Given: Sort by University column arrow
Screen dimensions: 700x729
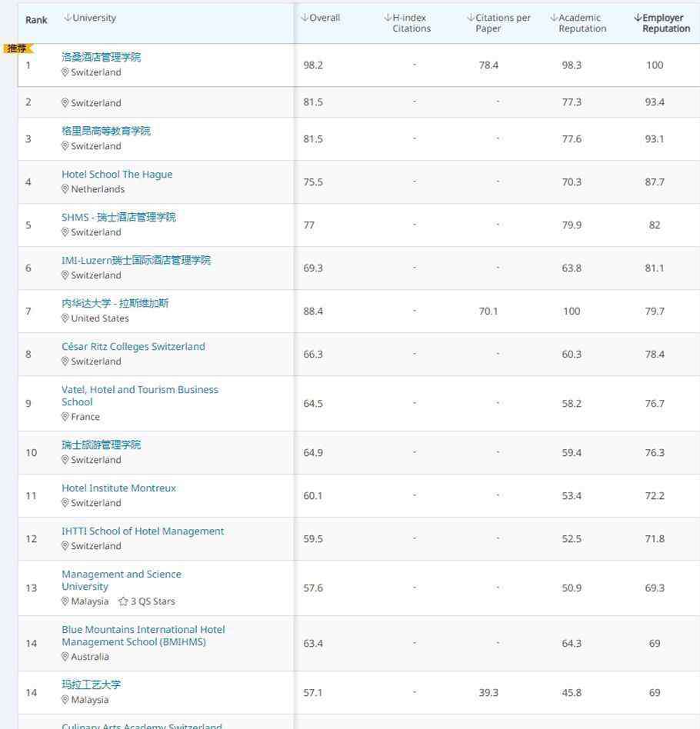Looking at the screenshot, I should point(68,18).
